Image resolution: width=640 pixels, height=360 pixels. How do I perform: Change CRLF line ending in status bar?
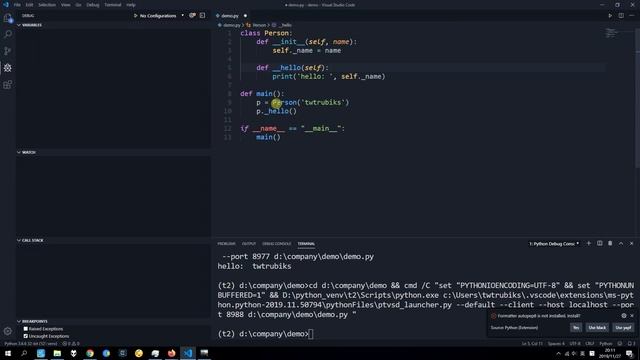[x=590, y=344]
